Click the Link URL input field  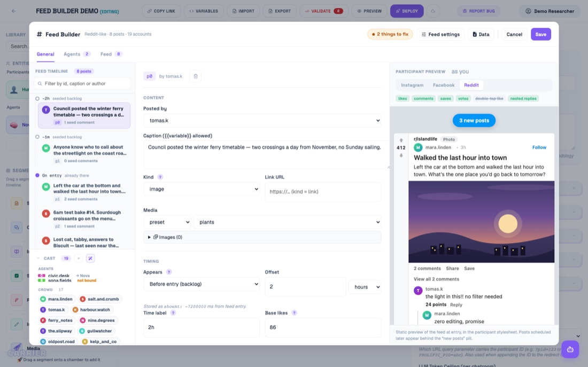(323, 192)
